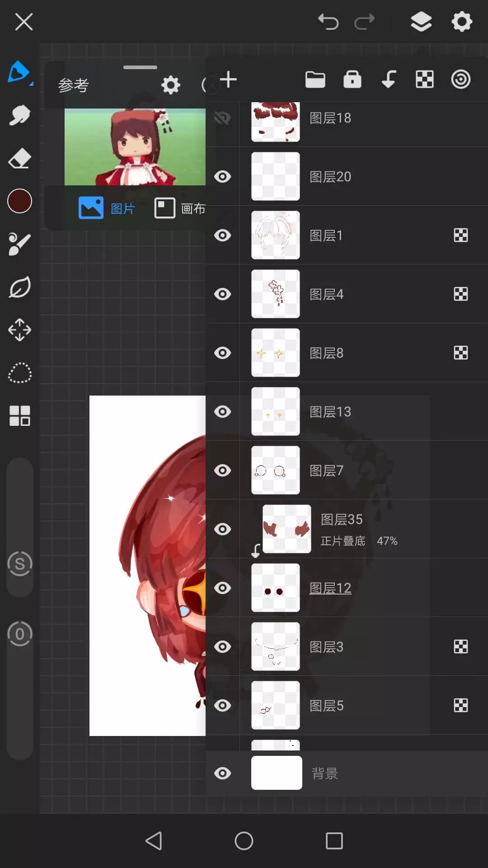This screenshot has width=488, height=868.
Task: Switch reference to 画布 mode
Action: click(180, 208)
